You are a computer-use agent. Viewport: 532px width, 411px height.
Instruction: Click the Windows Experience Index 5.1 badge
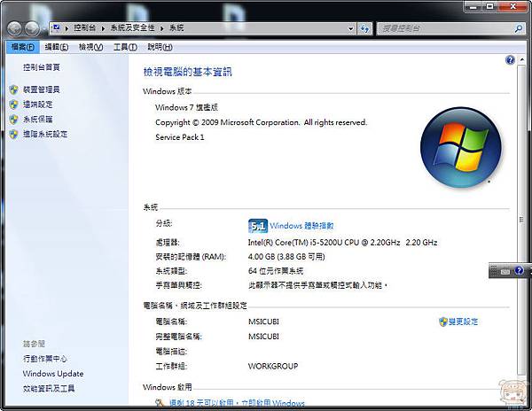pos(258,226)
